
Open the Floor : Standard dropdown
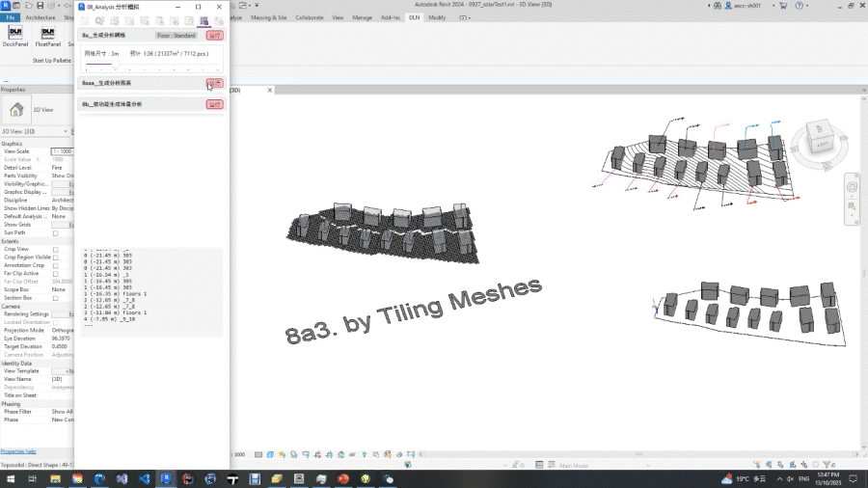[176, 36]
